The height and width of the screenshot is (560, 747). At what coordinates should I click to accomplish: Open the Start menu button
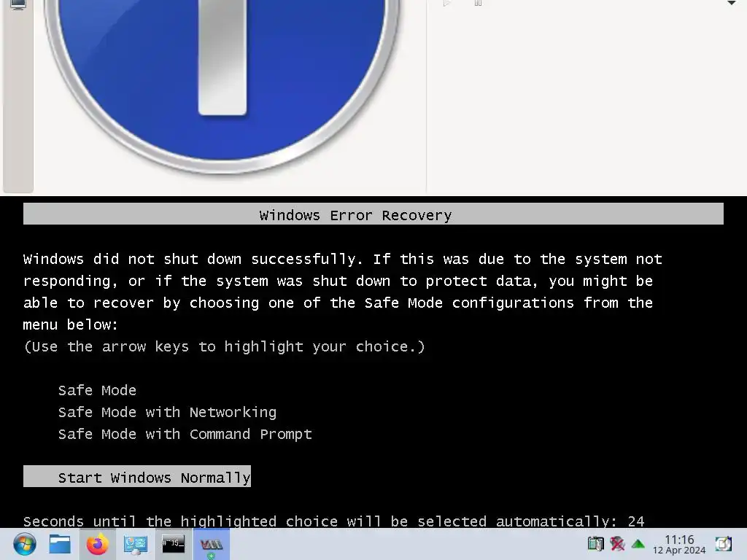tap(24, 544)
